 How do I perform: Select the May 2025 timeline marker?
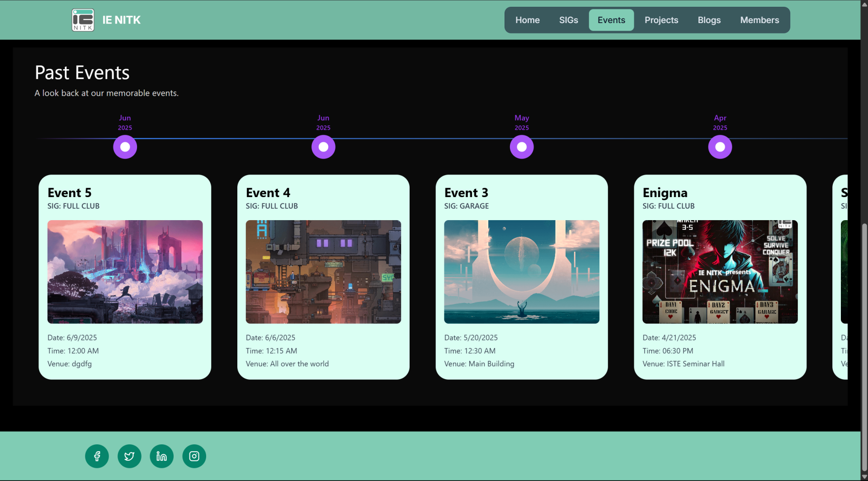click(522, 147)
